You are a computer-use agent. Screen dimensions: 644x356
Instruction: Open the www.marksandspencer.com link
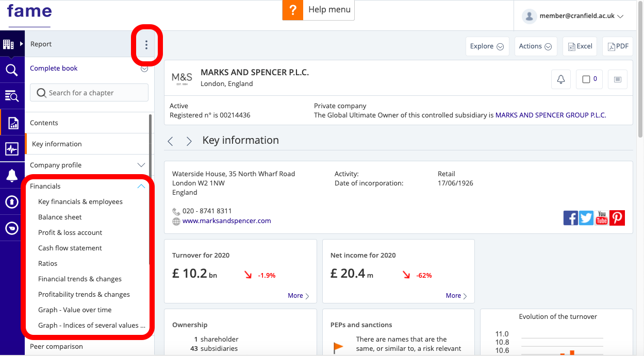click(x=226, y=221)
